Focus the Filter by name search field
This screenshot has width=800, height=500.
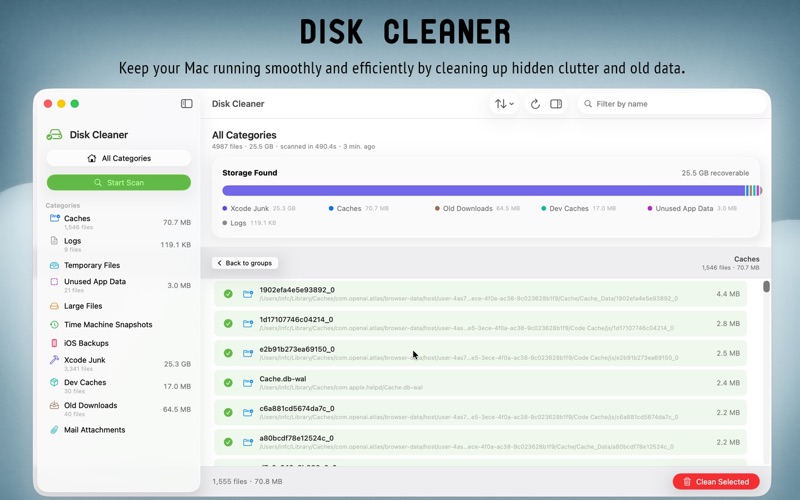pyautogui.click(x=672, y=104)
